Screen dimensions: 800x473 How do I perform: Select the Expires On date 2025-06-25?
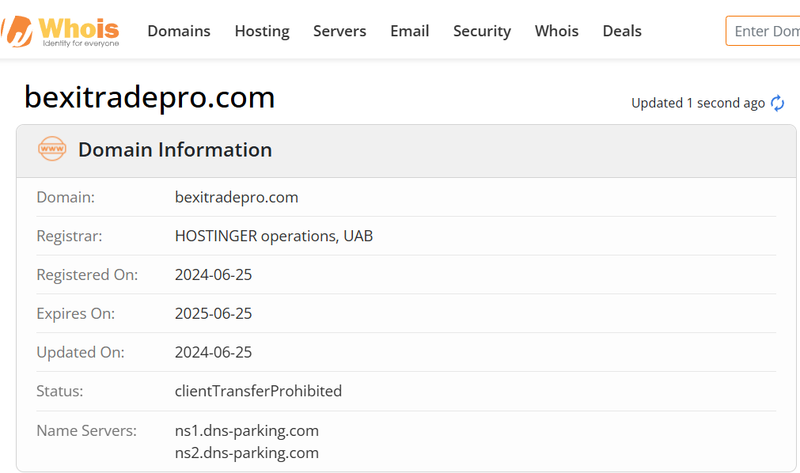coord(213,313)
